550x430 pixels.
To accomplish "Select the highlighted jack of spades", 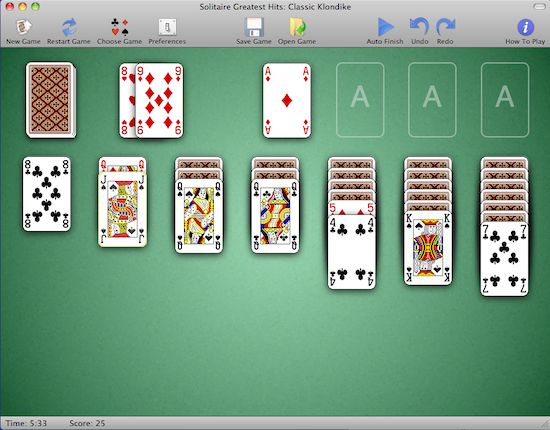I will pos(122,209).
